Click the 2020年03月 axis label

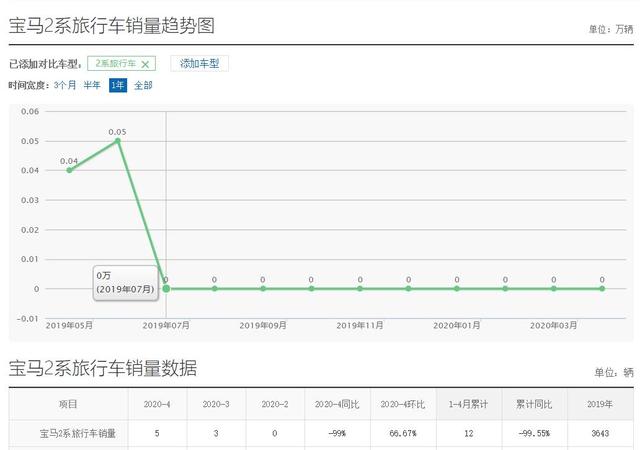[553, 325]
